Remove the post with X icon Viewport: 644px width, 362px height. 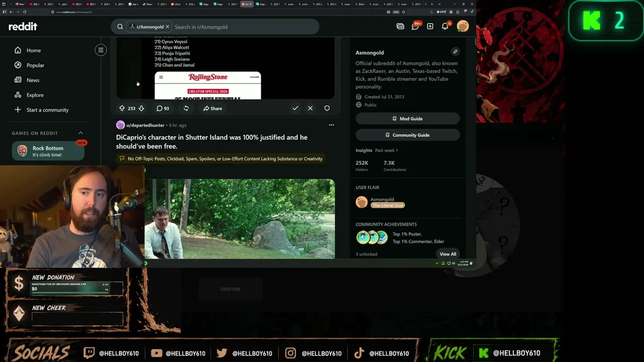pyautogui.click(x=310, y=108)
